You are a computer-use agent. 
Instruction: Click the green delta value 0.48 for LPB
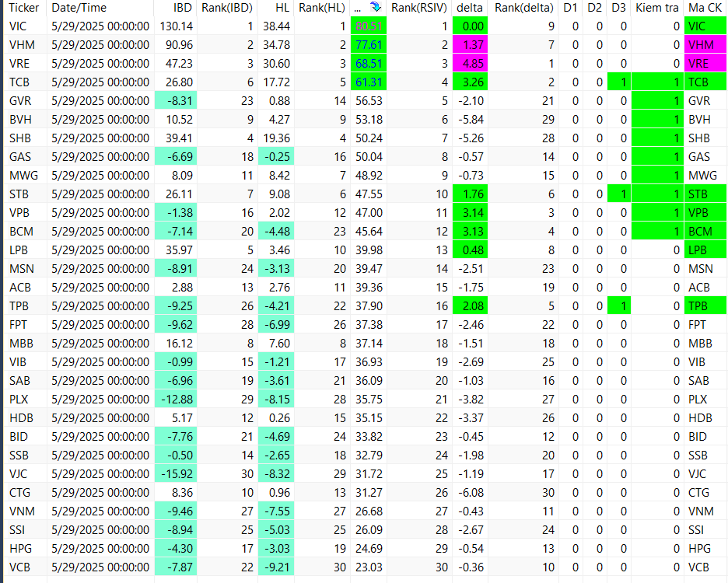(470, 250)
